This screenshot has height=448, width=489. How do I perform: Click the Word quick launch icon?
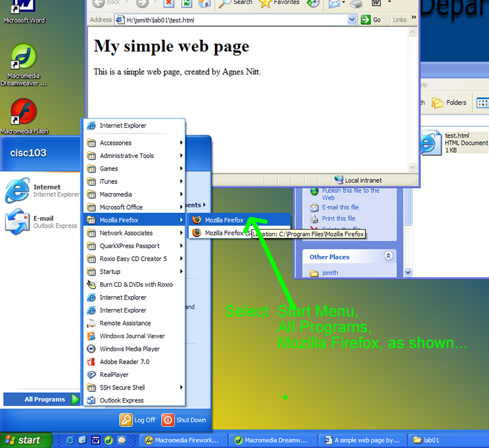point(95,440)
